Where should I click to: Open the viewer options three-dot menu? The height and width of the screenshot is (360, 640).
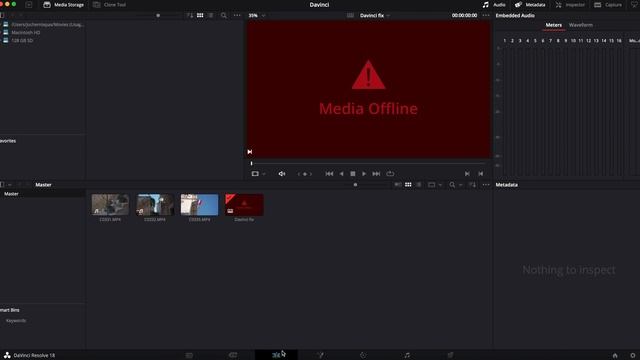pyautogui.click(x=486, y=16)
